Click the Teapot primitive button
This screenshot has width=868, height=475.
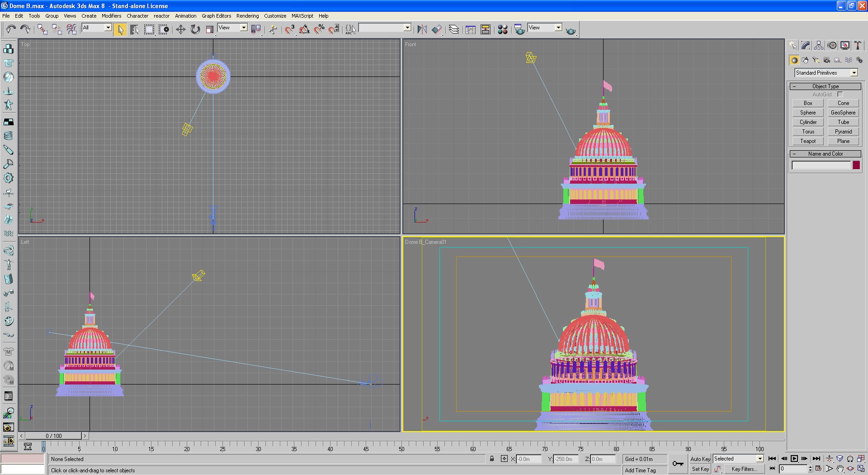(x=808, y=141)
